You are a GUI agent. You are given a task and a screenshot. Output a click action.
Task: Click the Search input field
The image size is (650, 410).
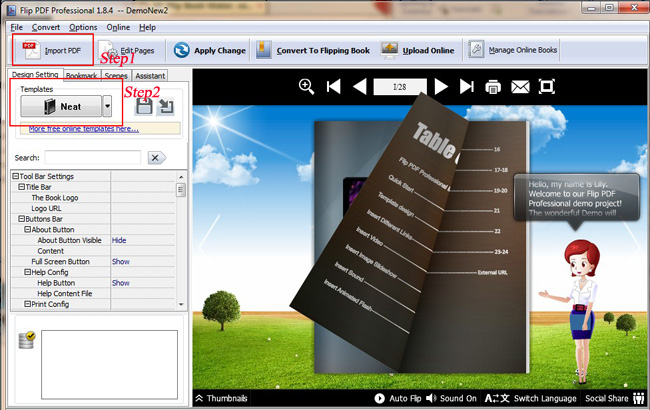coord(93,158)
